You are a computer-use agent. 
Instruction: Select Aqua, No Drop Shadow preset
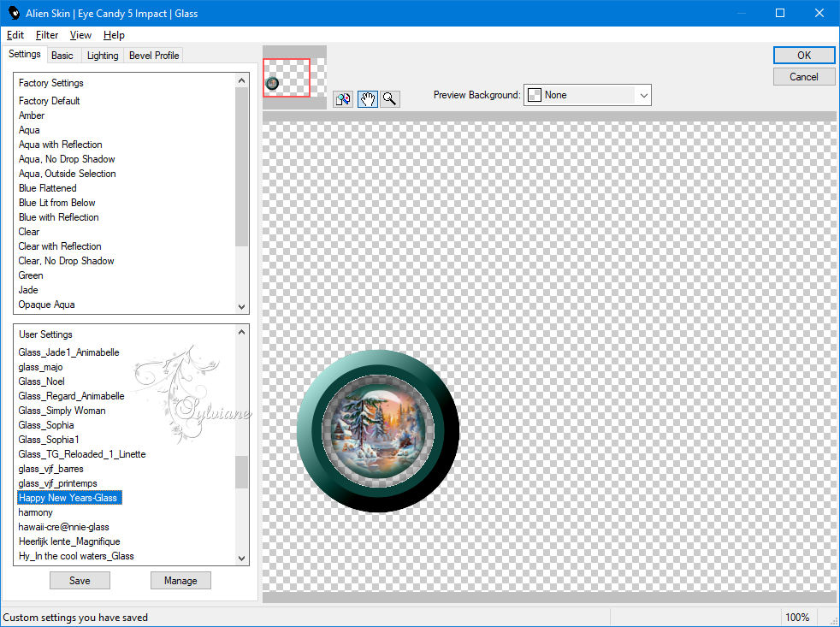(x=67, y=158)
